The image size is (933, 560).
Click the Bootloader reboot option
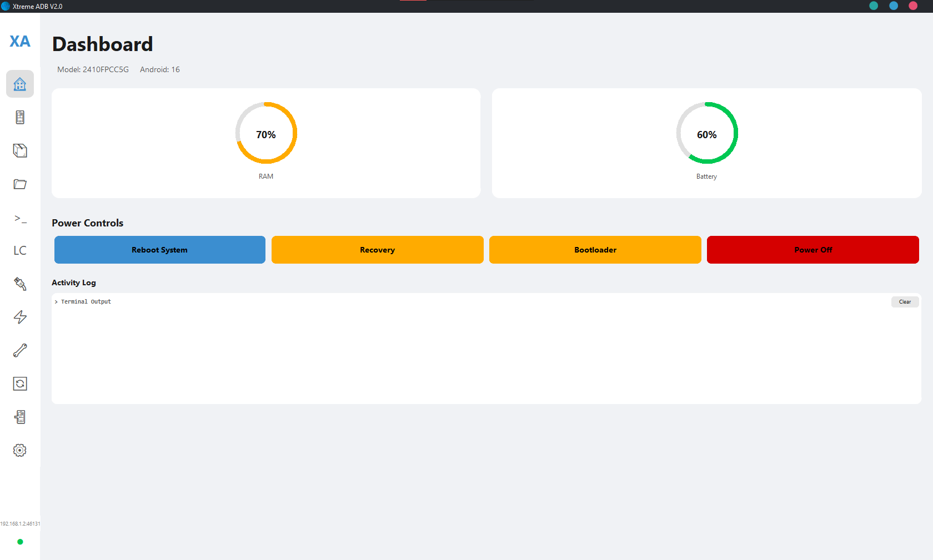click(595, 250)
